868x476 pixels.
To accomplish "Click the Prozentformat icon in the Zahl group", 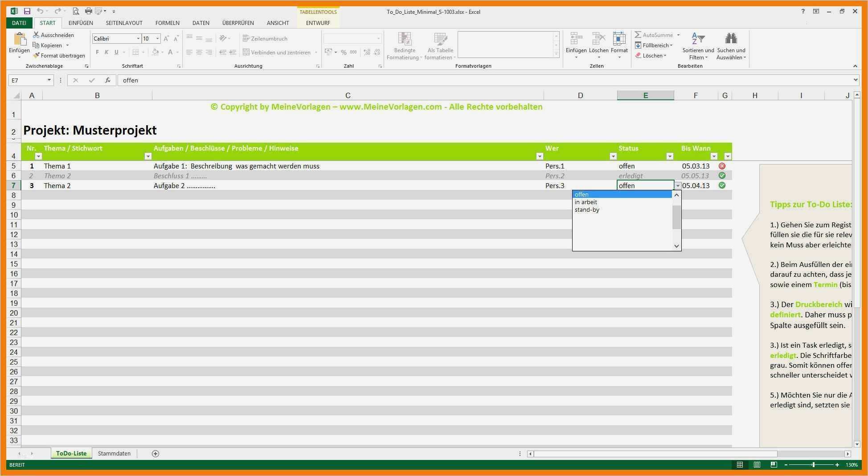I will click(343, 52).
